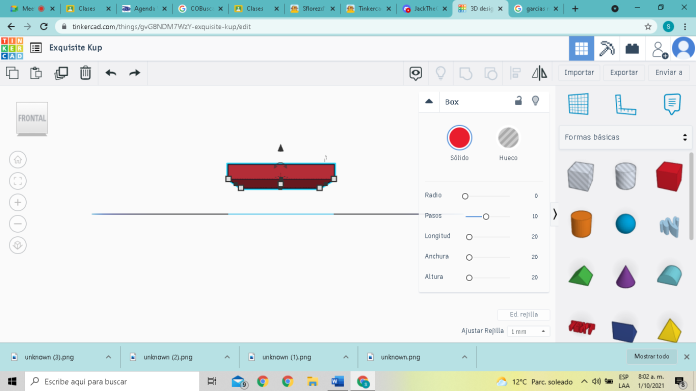Click the Importar button

point(579,72)
